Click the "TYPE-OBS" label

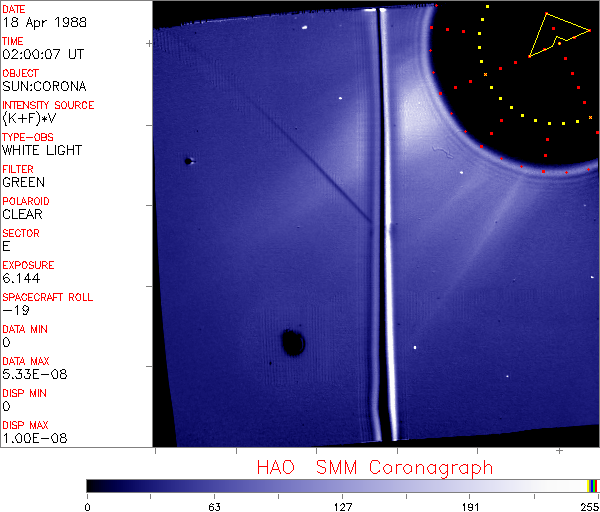tap(28, 137)
